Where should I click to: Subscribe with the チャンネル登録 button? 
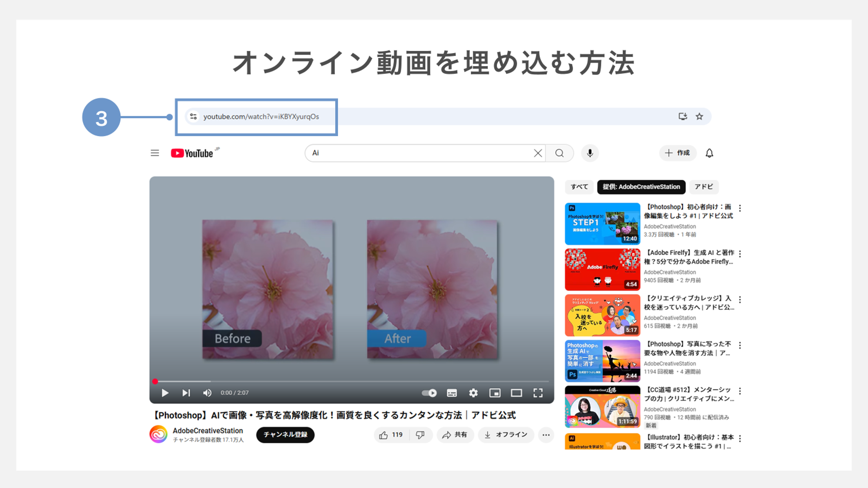pos(285,435)
